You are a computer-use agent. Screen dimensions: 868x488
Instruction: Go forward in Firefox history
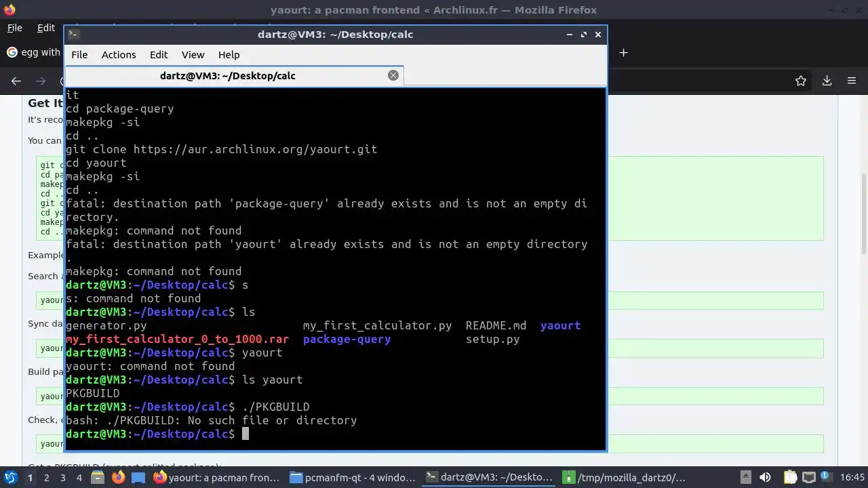[41, 81]
